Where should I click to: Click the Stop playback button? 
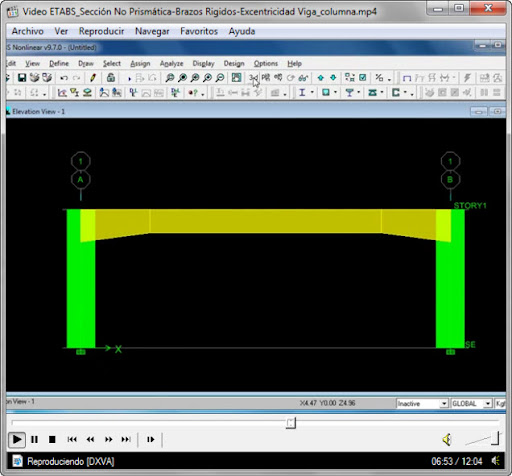[52, 439]
